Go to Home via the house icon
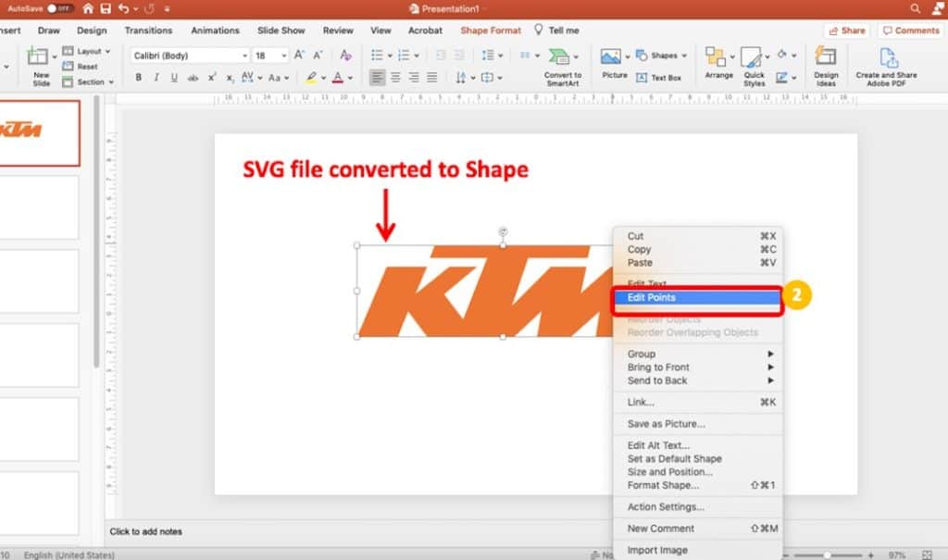Screen dimensions: 948x560 88,8
